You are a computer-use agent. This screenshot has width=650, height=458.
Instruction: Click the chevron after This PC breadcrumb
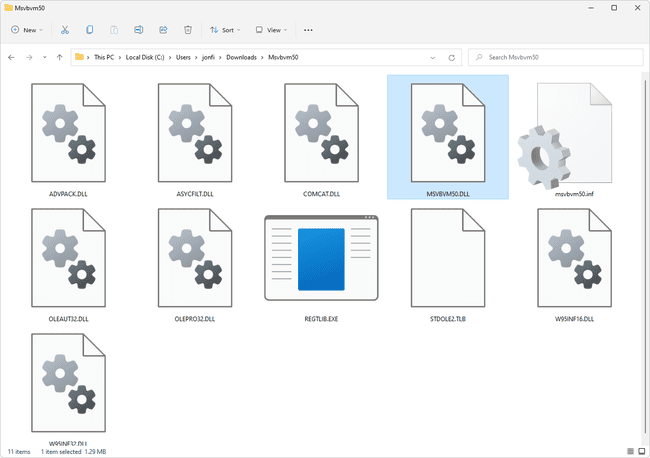[x=120, y=58]
